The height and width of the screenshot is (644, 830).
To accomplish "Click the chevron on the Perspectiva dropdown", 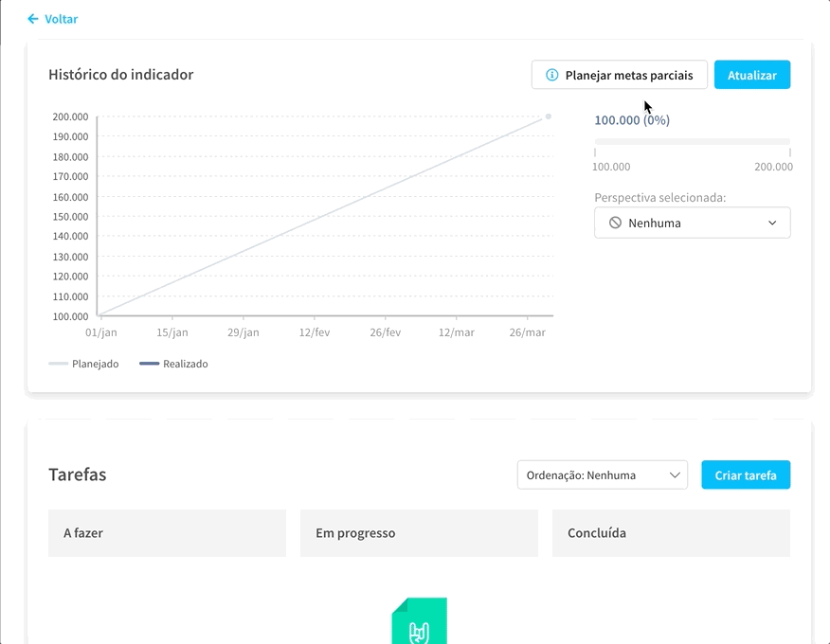I will 771,223.
